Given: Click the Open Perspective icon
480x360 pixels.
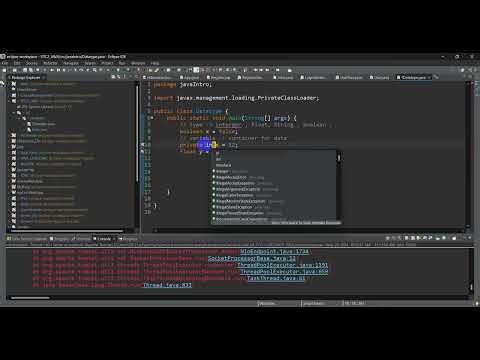Looking at the screenshot, I should click(x=463, y=70).
